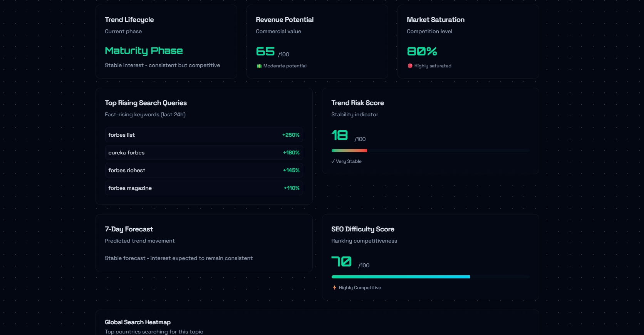Click the Market Saturation 80% value

click(422, 51)
